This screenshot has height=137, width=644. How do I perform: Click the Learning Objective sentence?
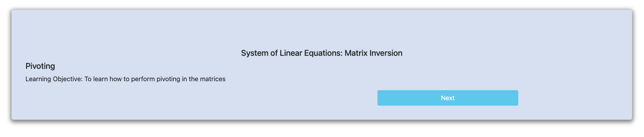(x=125, y=79)
